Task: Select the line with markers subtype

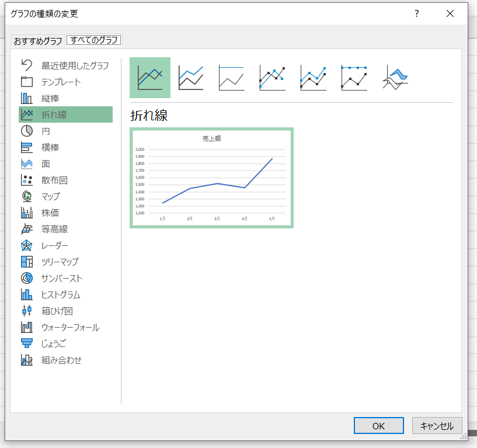Action: click(272, 78)
